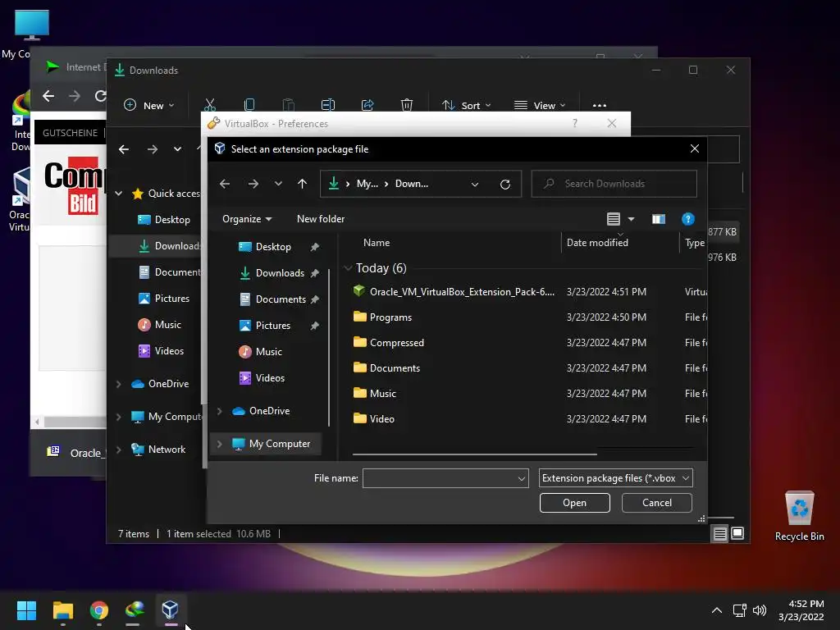Click horizontal scrollbar of file list
Viewport: 840px width, 630px height.
click(x=475, y=454)
